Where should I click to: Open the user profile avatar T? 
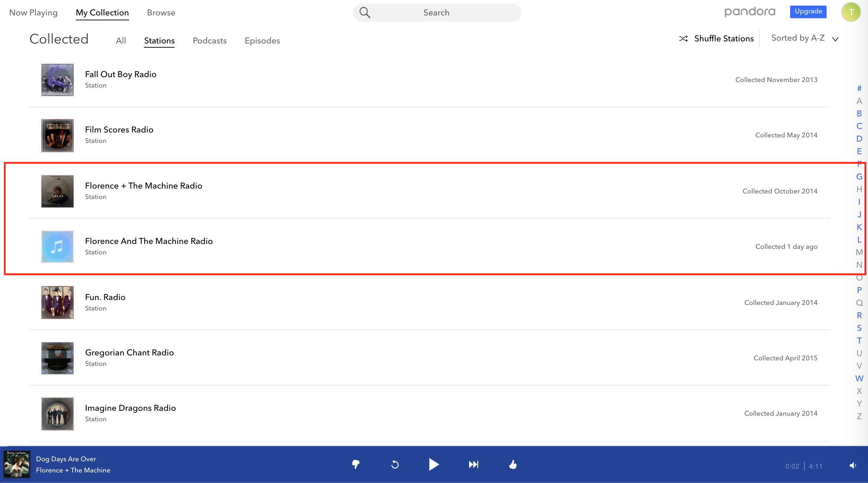click(x=851, y=12)
